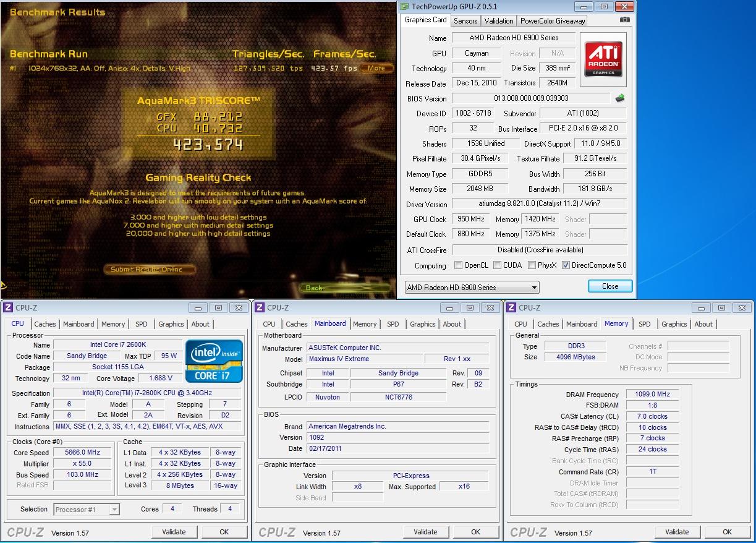Screen dimensions: 756x543
Task: Click the GPU-Z camera screenshot icon
Action: [x=625, y=20]
